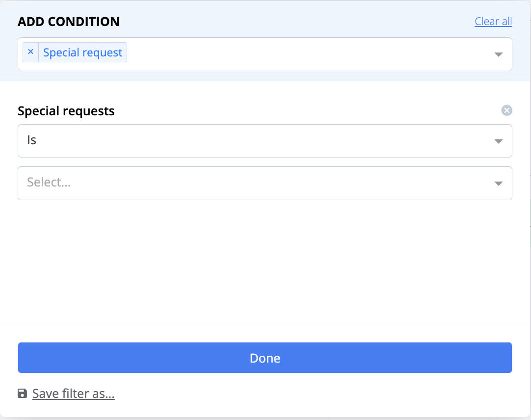This screenshot has height=420, width=531.
Task: Click the empty area of condition field
Action: [305, 54]
